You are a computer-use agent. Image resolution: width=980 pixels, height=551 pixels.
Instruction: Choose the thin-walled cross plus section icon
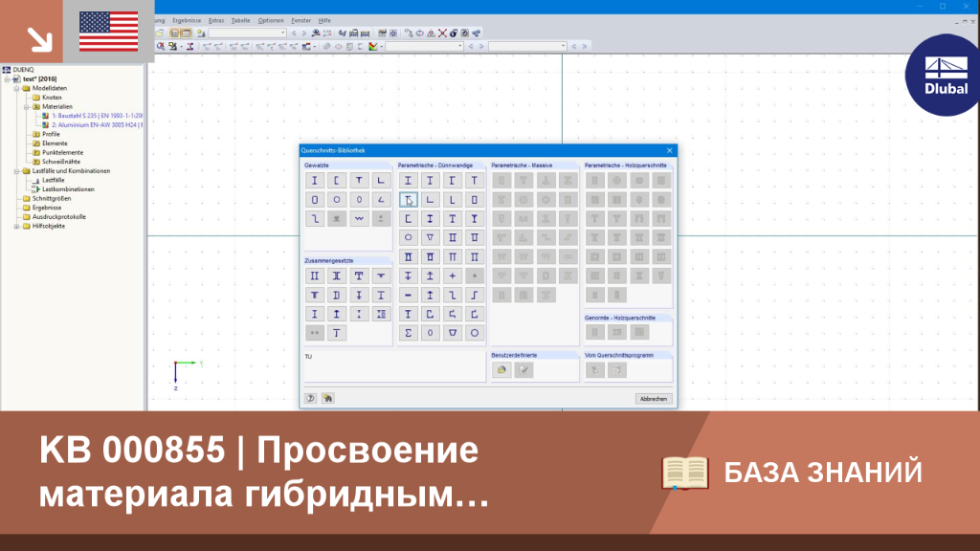tap(452, 276)
